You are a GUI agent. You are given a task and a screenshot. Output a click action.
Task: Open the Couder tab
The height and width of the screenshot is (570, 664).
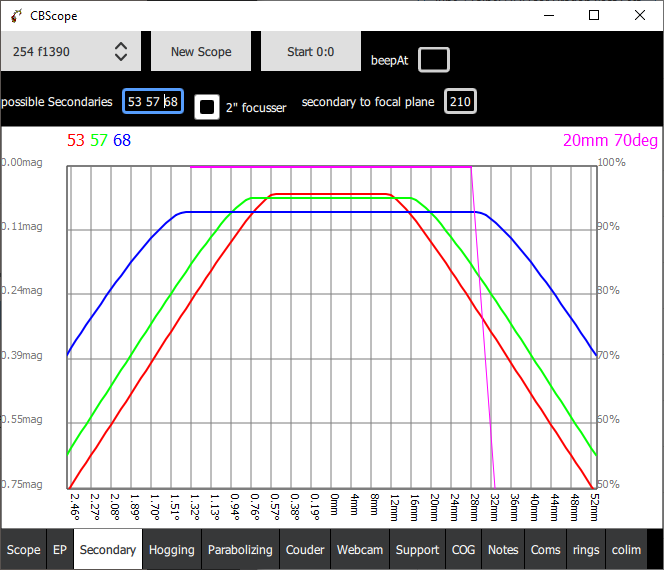[305, 549]
